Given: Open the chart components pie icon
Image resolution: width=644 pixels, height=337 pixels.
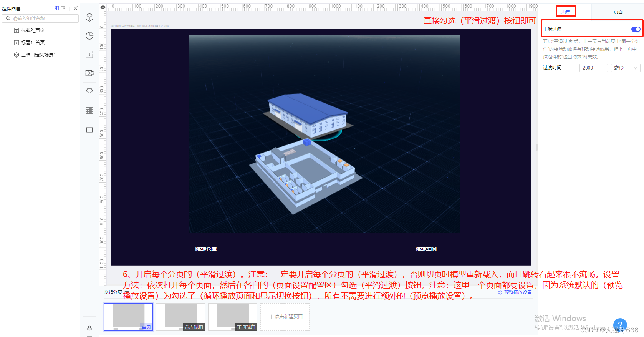Looking at the screenshot, I should point(89,36).
